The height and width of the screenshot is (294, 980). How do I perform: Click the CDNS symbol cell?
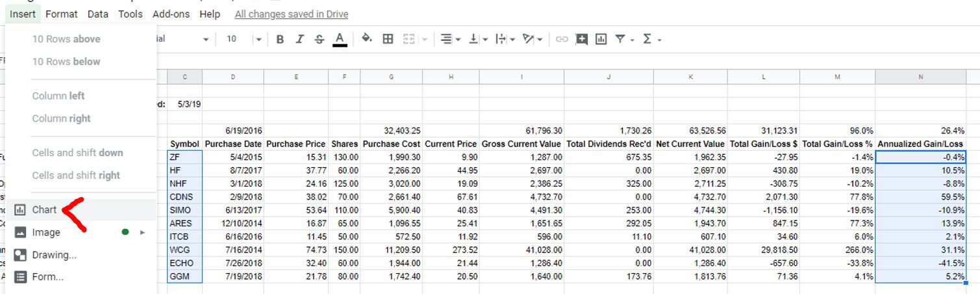[x=184, y=197]
